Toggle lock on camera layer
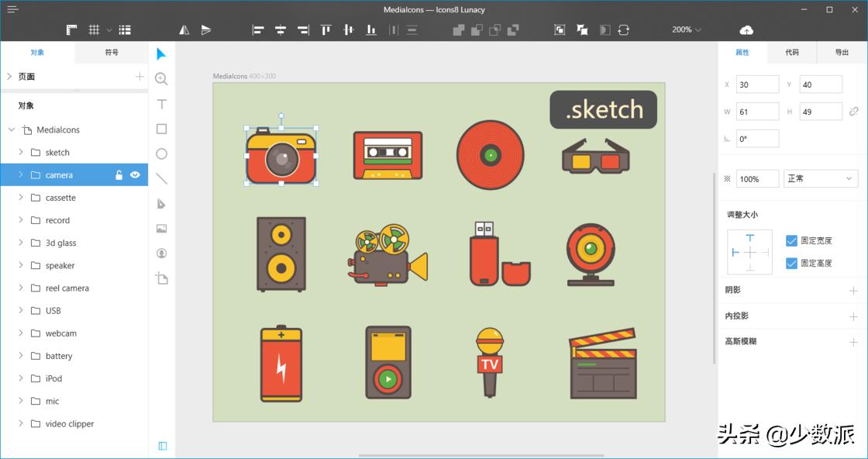The width and height of the screenshot is (868, 459). (119, 175)
